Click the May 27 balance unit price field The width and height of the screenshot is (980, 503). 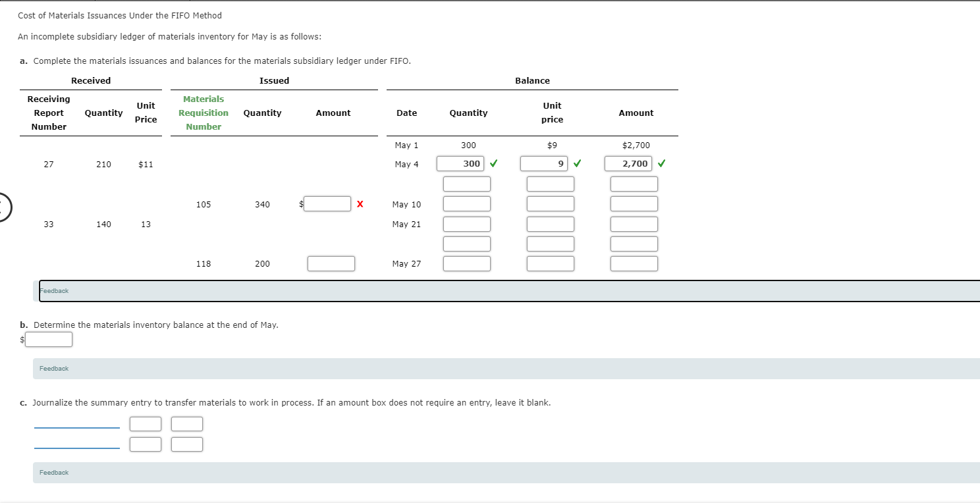click(551, 263)
